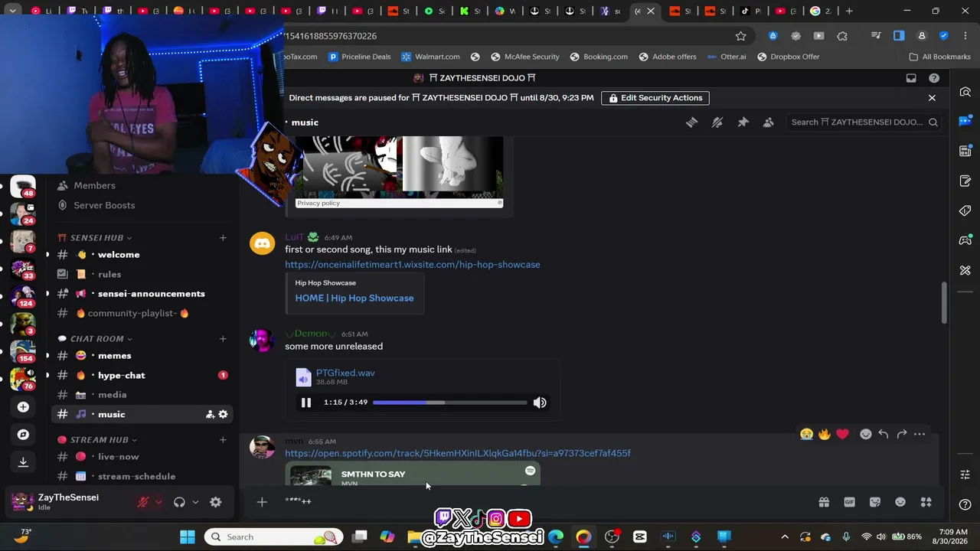Open the sticker picker

point(875,502)
